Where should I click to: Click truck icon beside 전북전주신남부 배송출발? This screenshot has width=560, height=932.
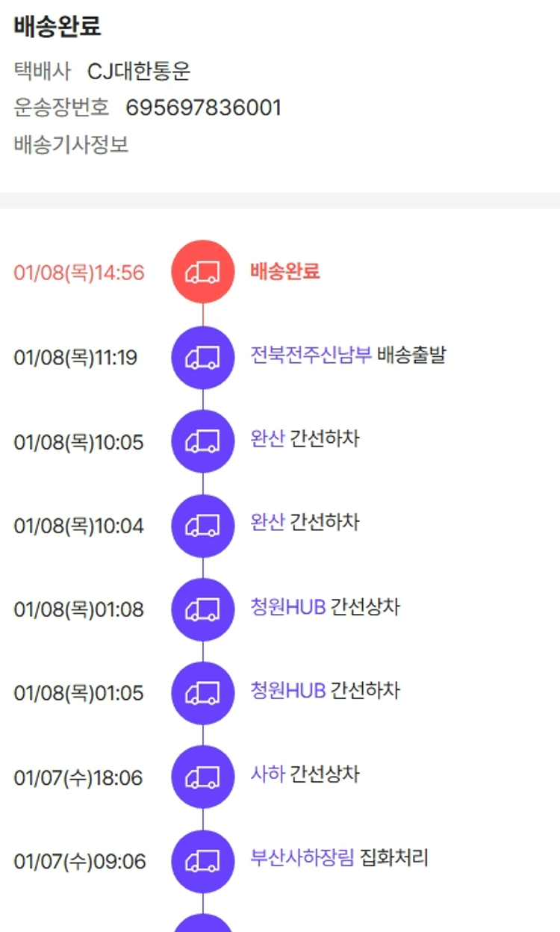(x=203, y=357)
